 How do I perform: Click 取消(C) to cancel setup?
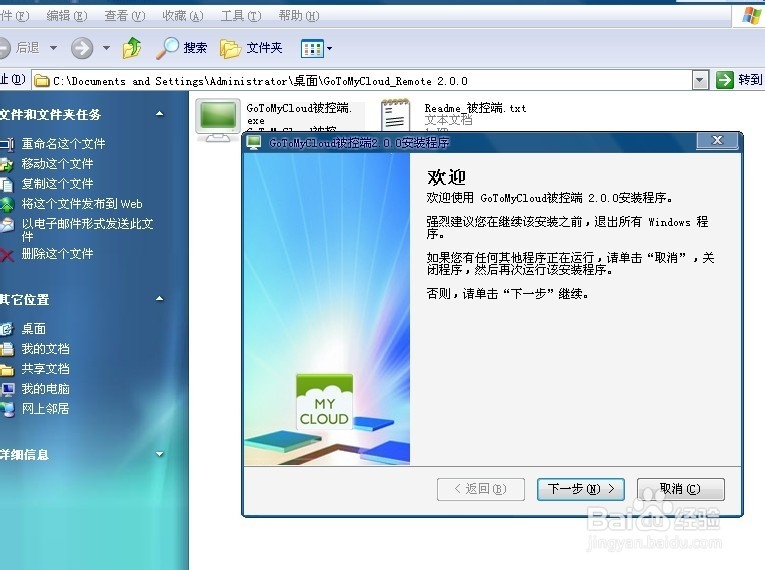(x=681, y=489)
